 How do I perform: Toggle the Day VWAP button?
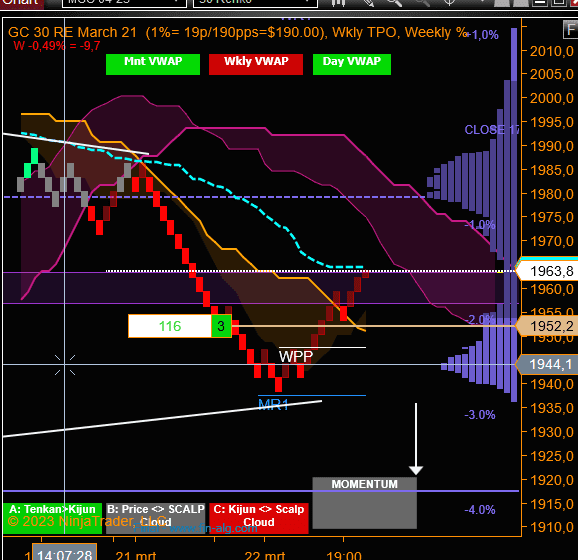(352, 64)
